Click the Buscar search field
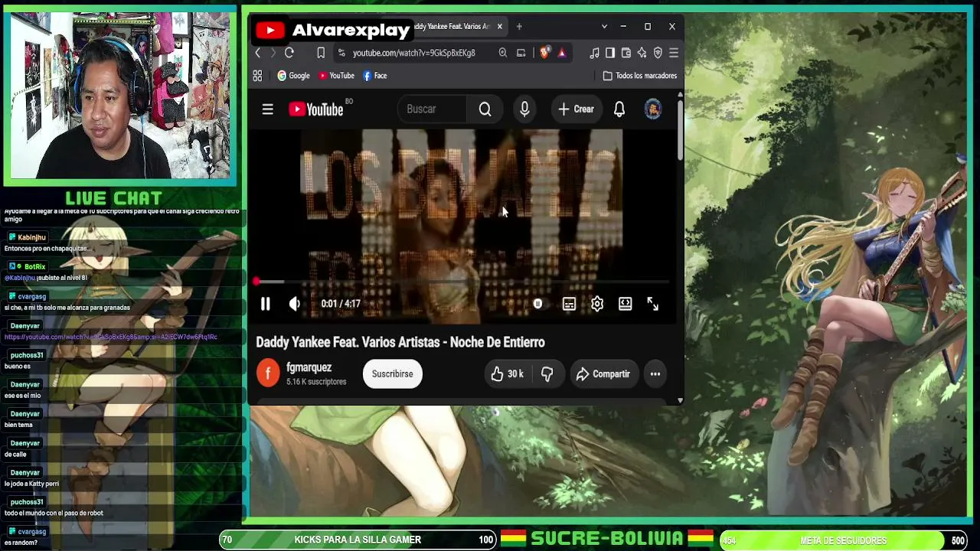 (x=433, y=109)
